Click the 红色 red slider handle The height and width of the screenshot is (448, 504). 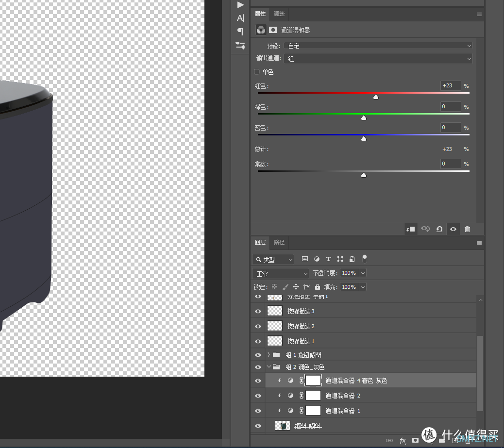coord(375,97)
